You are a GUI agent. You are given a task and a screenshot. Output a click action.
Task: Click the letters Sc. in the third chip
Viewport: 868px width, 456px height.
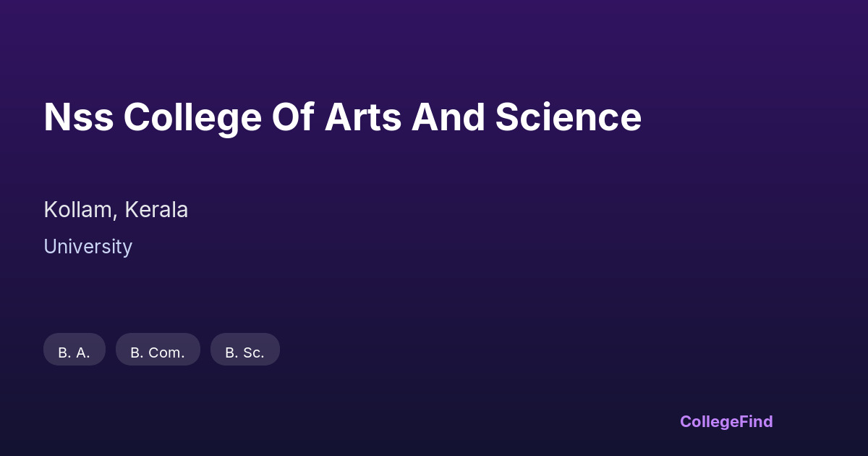point(253,353)
